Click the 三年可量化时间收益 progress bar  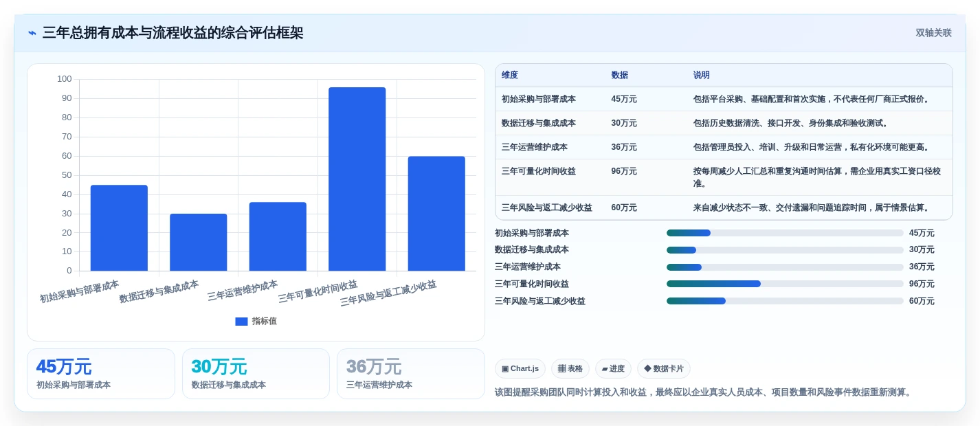point(785,284)
